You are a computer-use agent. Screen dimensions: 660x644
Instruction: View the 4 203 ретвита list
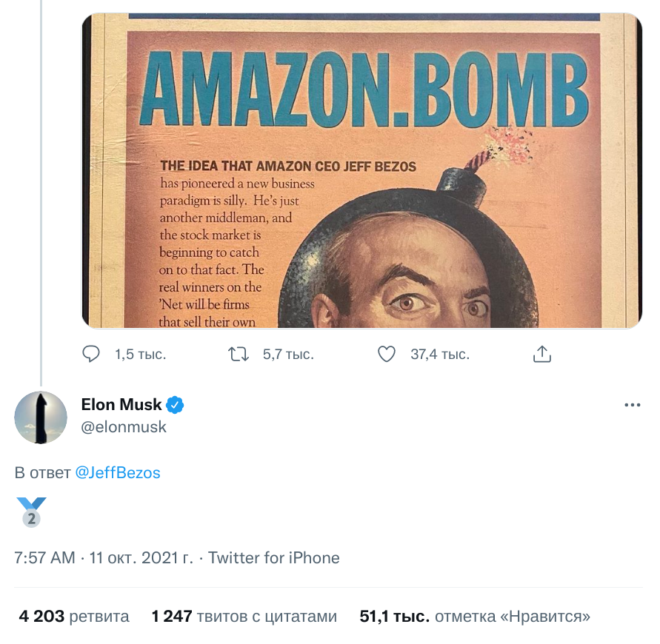[x=74, y=616]
